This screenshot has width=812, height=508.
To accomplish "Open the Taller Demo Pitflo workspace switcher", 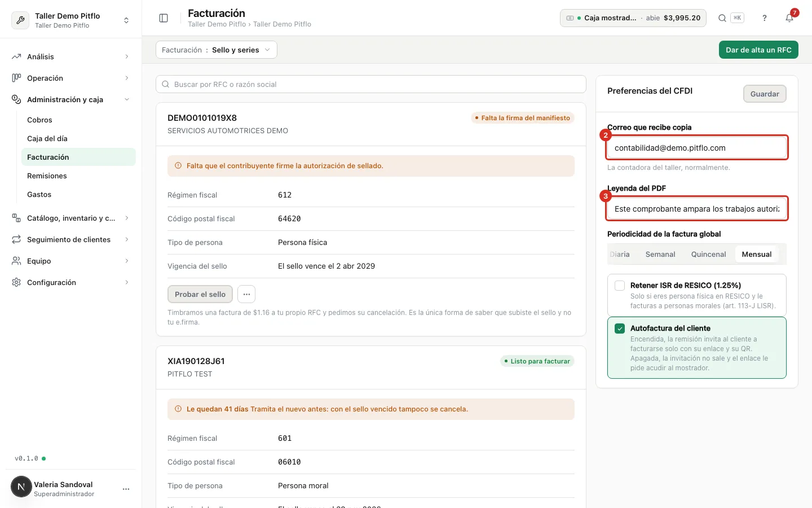I will (x=71, y=20).
